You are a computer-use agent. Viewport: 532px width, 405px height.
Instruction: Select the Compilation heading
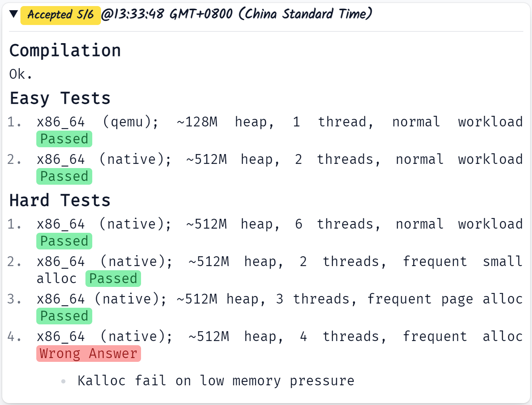[x=65, y=51]
